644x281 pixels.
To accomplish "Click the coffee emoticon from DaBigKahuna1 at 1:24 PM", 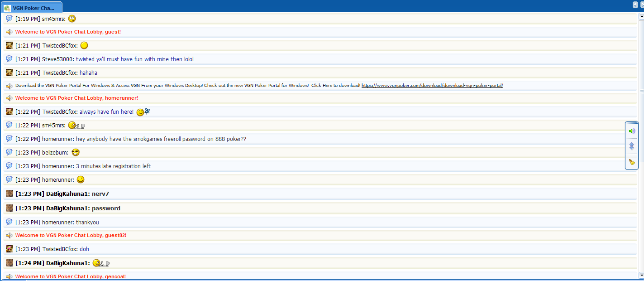I will 101,263.
